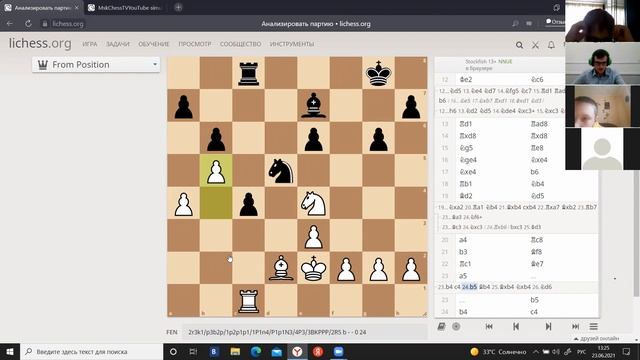Image resolution: width=640 pixels, height=360 pixels.
Task: Open the Windows notification center
Action: pos(627,351)
